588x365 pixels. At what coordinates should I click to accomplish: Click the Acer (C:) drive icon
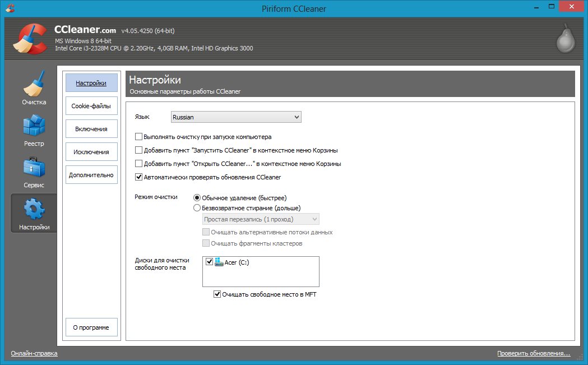[x=219, y=262]
